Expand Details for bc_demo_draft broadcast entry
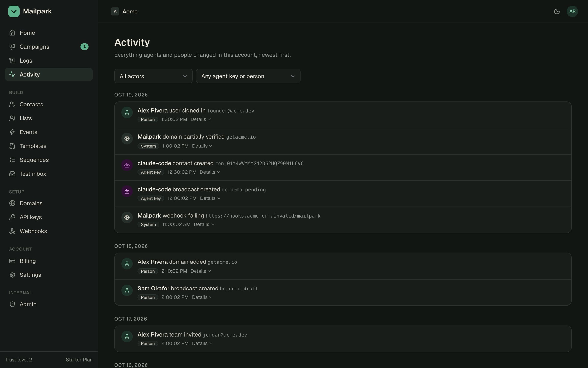 202,297
